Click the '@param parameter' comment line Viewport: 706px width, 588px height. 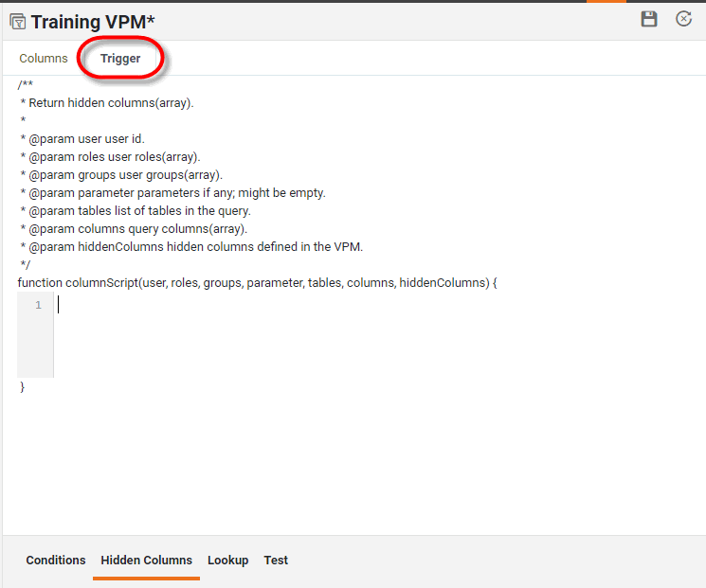172,193
